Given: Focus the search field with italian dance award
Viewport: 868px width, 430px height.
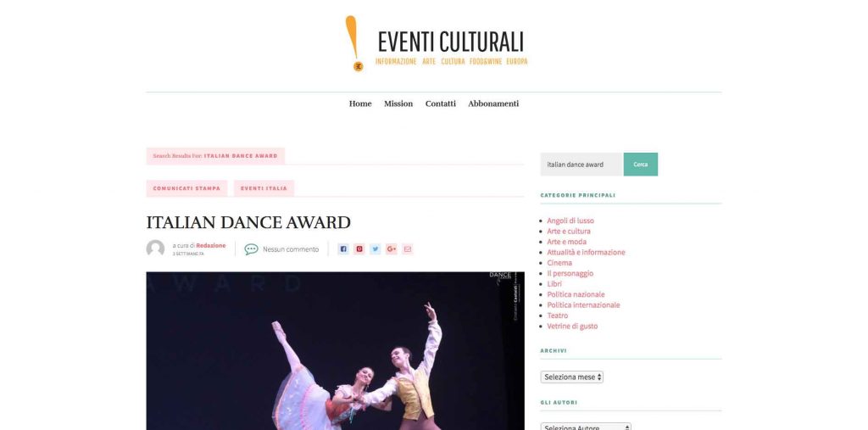Looking at the screenshot, I should [581, 164].
